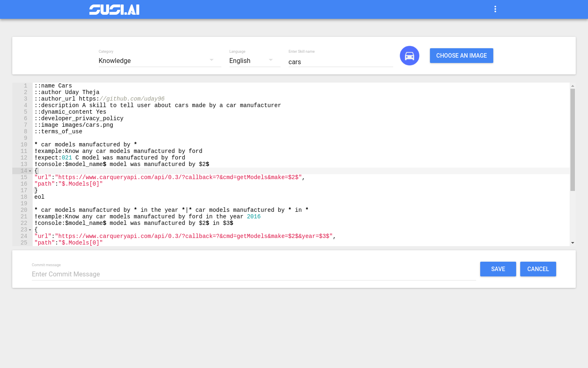
Task: Click the '::image images/cars.png' line
Action: pos(73,125)
